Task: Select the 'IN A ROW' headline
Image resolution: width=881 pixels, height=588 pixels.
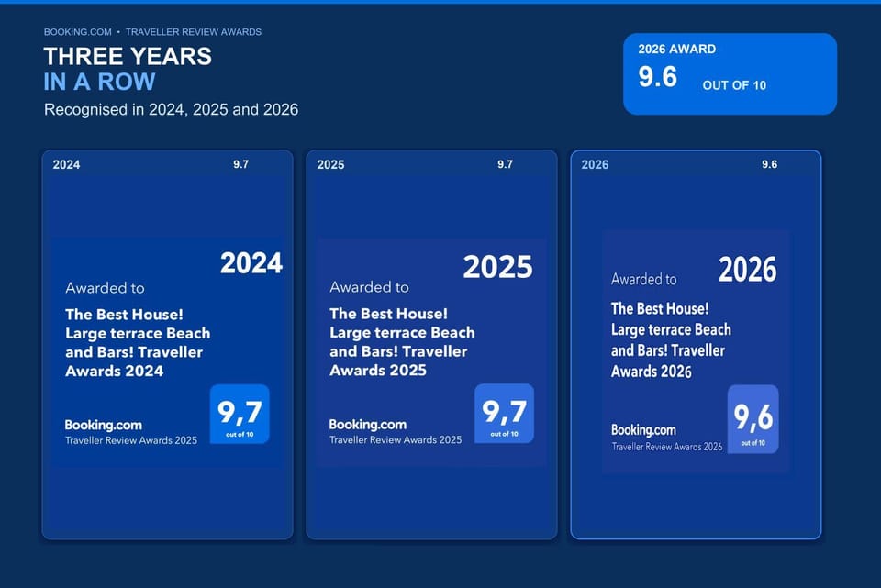Action: tap(99, 82)
